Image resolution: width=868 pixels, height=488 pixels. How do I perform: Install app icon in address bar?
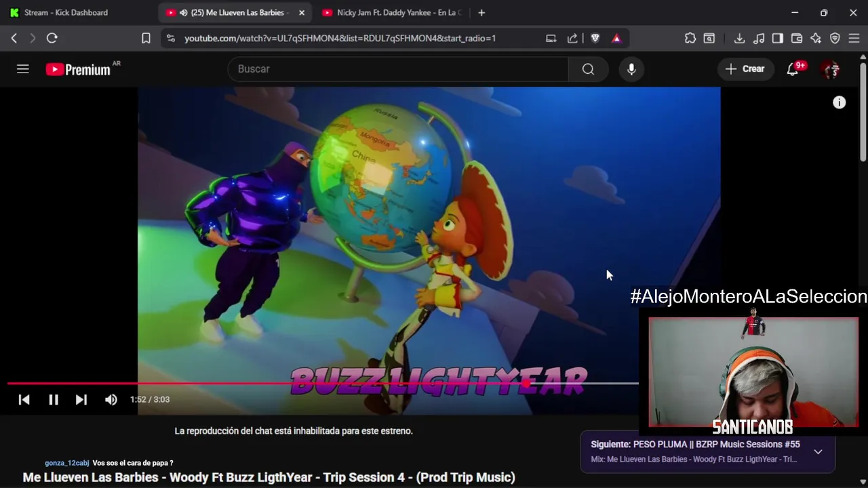551,39
